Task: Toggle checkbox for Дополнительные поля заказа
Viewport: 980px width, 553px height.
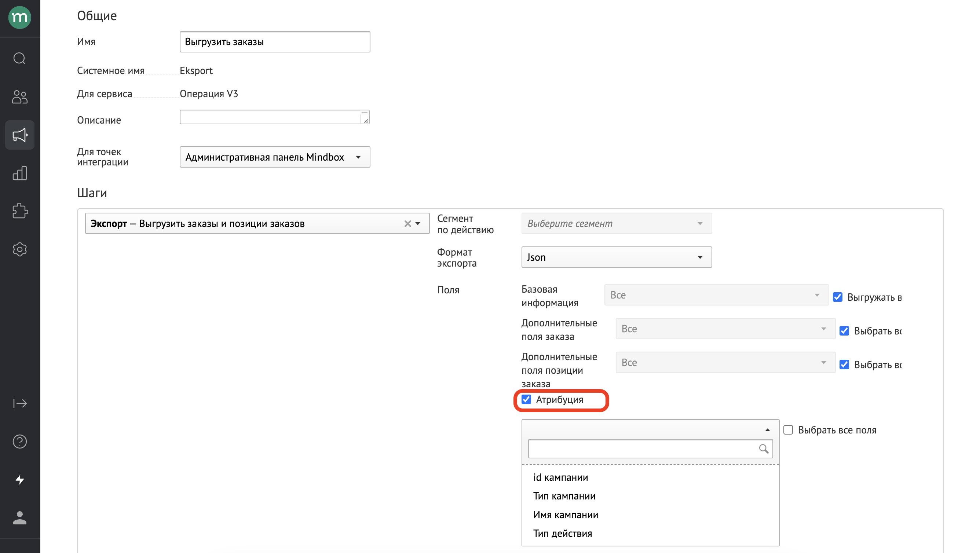Action: pos(844,331)
